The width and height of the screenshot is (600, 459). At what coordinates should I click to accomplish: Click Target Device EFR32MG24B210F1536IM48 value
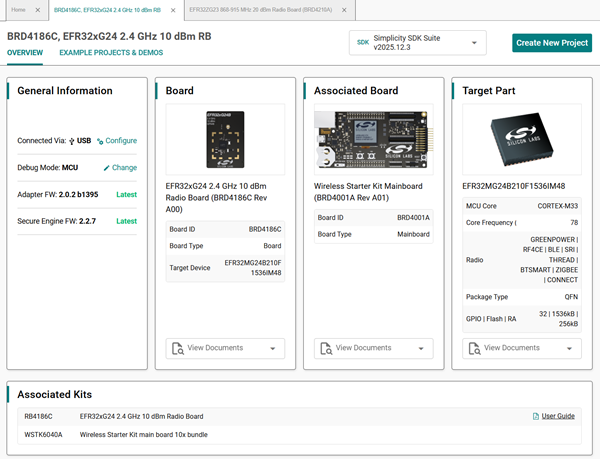(253, 268)
